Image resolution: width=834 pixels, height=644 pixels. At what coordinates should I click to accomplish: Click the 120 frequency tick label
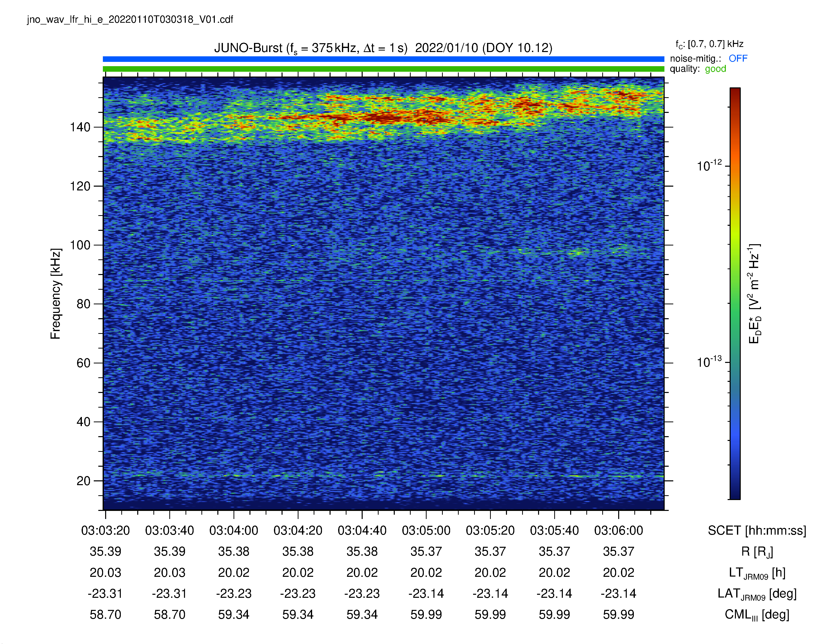click(x=80, y=186)
